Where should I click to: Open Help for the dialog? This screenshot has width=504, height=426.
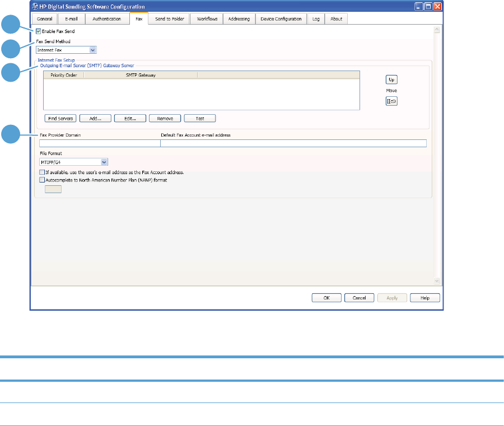tap(425, 298)
